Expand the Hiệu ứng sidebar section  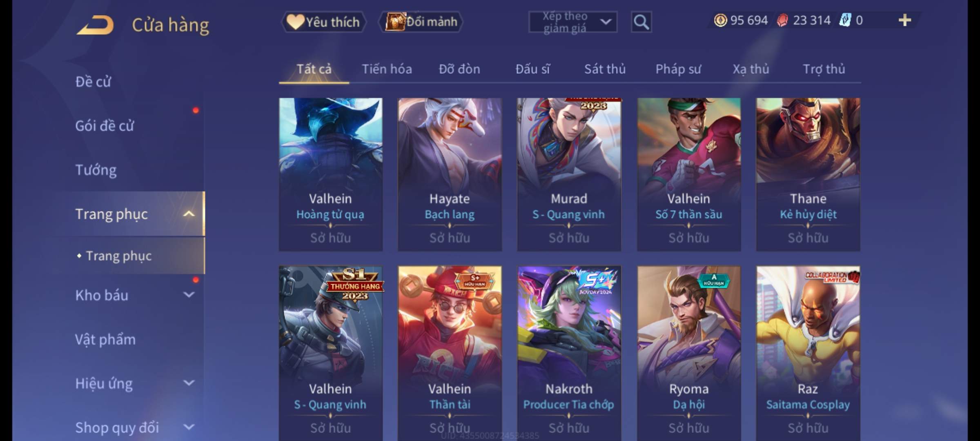pyautogui.click(x=189, y=383)
